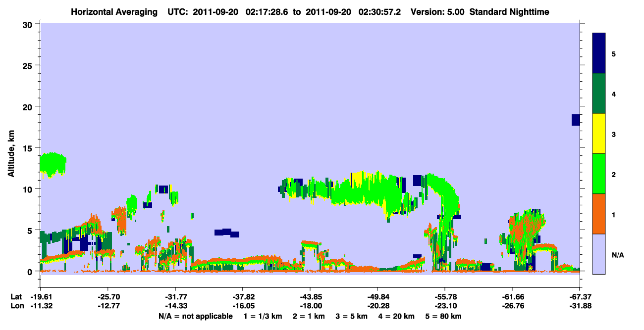Click latitude value -25.70
Image resolution: width=644 pixels, height=330 pixels.
[107, 297]
